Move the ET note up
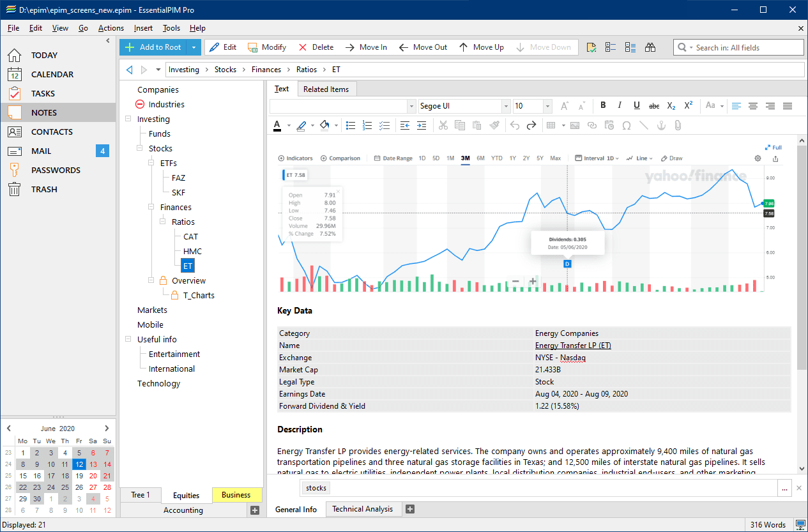This screenshot has width=808, height=532. point(482,47)
